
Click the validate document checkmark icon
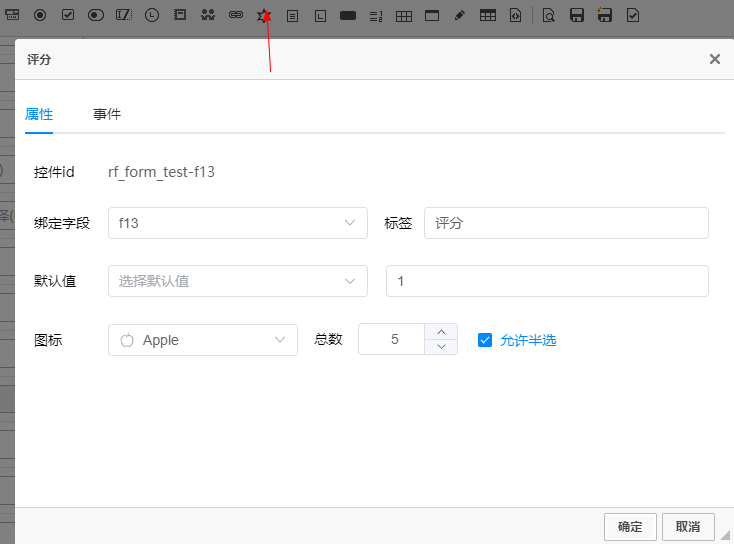(633, 15)
